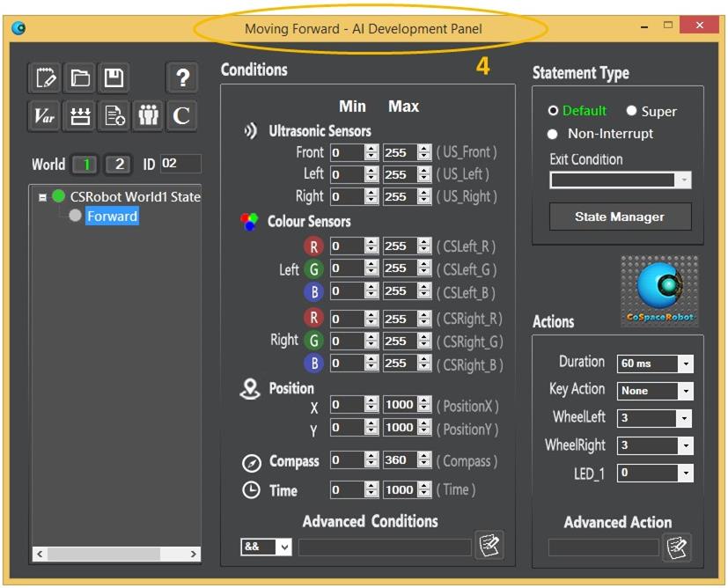Click the State Manager button
The height and width of the screenshot is (588, 728).
(620, 217)
